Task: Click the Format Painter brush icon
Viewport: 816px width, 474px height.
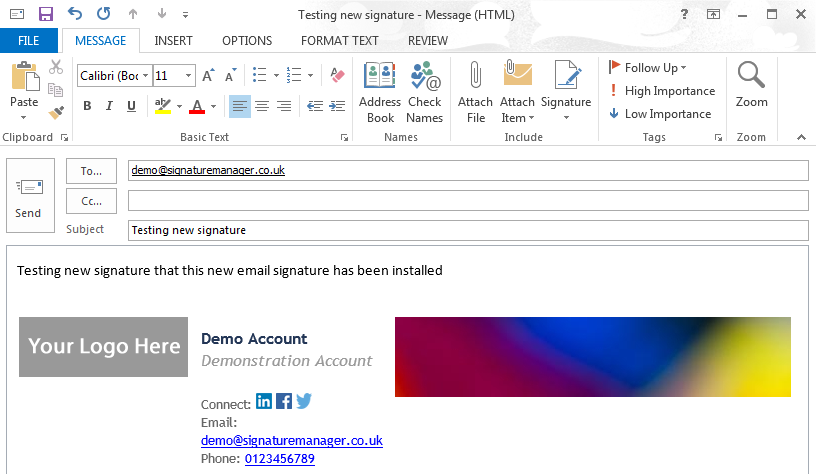Action: coord(56,112)
